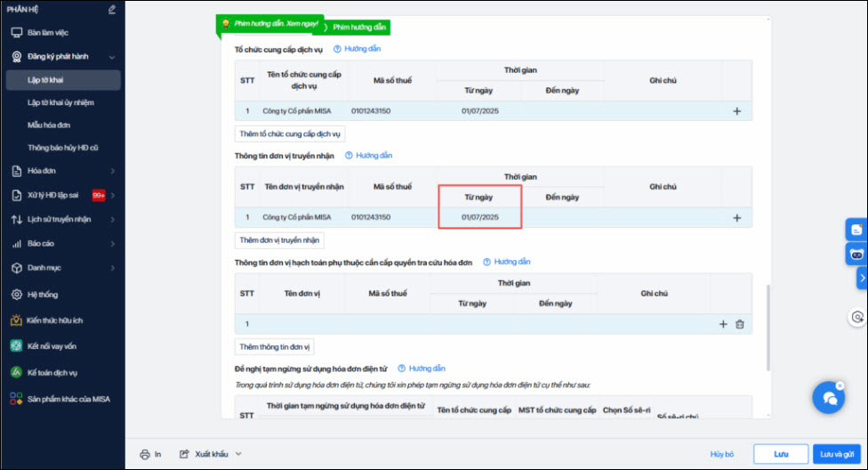Select Lập tờ khai ủy nhiệm menu item
The width and height of the screenshot is (868, 470).
(x=61, y=103)
